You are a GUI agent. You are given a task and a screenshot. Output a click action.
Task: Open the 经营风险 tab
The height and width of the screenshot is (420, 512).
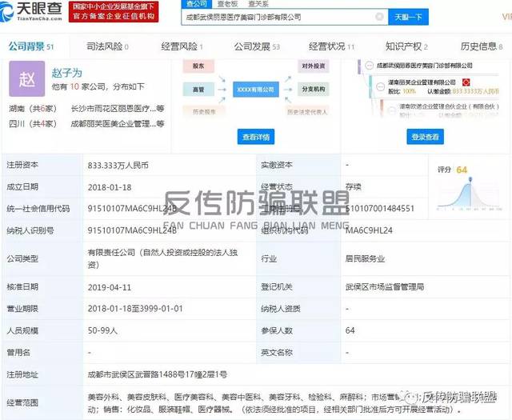click(x=182, y=46)
